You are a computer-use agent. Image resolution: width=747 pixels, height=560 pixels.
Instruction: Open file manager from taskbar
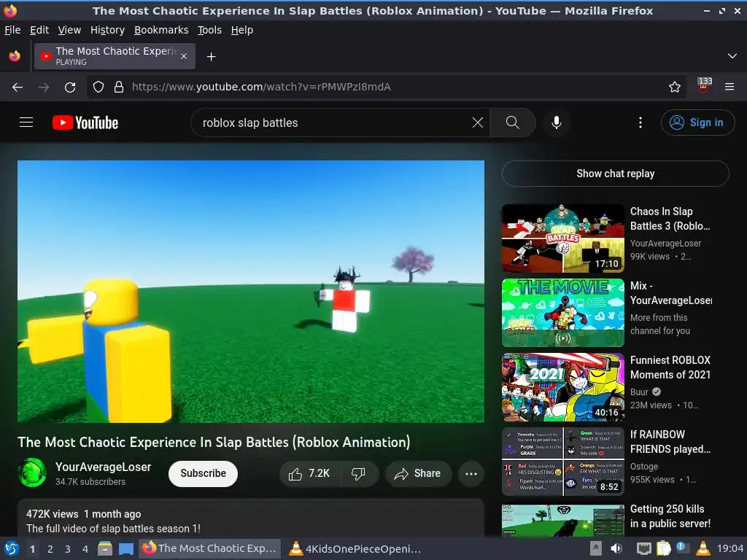pos(105,548)
